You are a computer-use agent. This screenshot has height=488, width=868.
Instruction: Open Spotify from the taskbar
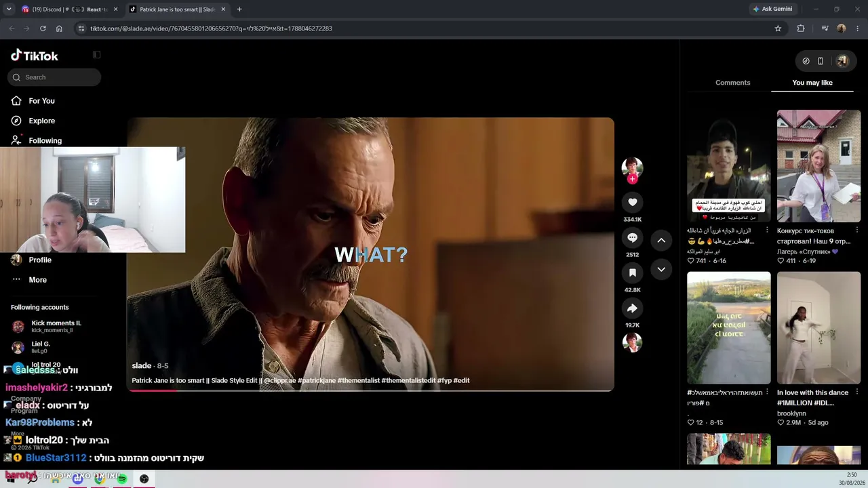coord(122,479)
